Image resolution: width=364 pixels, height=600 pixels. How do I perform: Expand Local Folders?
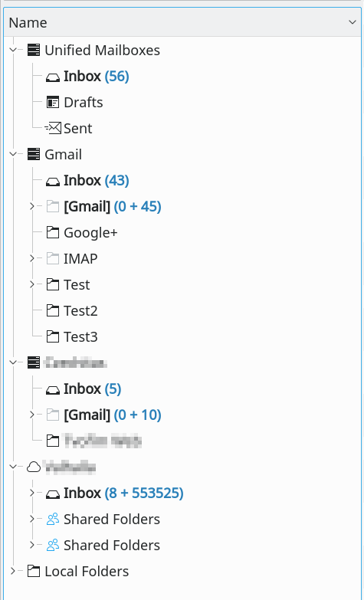[x=13, y=572]
